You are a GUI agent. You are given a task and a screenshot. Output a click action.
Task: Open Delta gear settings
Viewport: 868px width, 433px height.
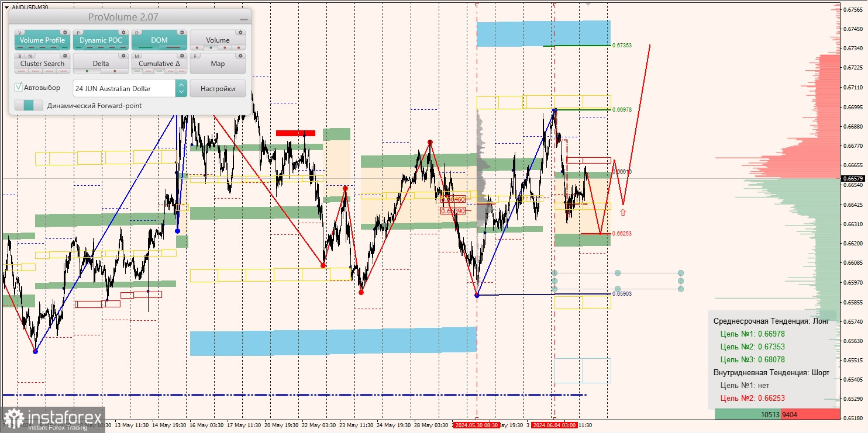pyautogui.click(x=123, y=56)
